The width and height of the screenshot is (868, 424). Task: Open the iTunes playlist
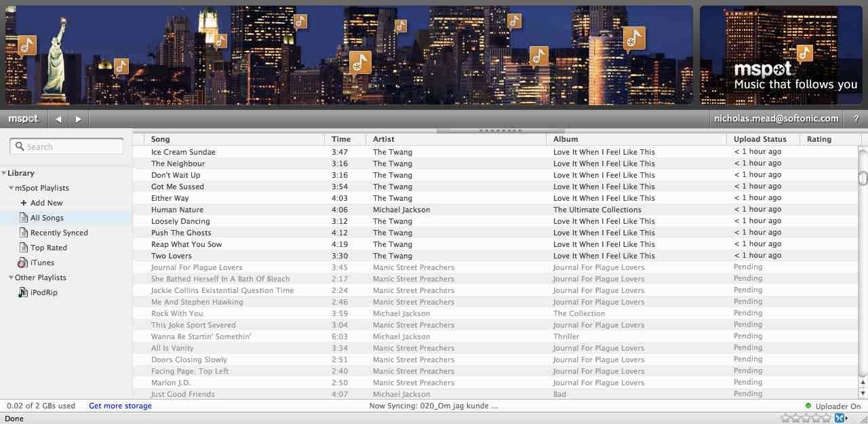pyautogui.click(x=42, y=263)
